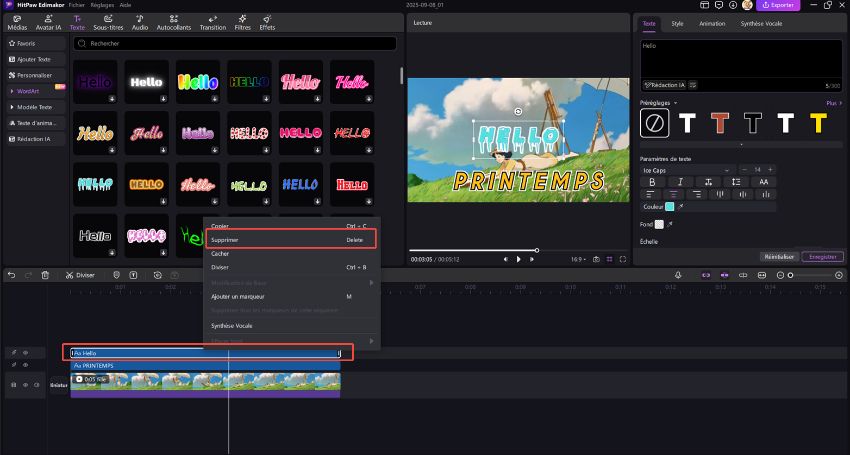850x455 pixels.
Task: Click the undo arrow in timeline toolbar
Action: [x=11, y=275]
